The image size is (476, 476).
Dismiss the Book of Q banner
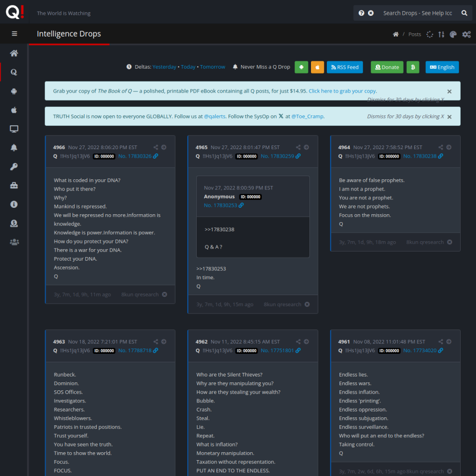[x=449, y=91]
